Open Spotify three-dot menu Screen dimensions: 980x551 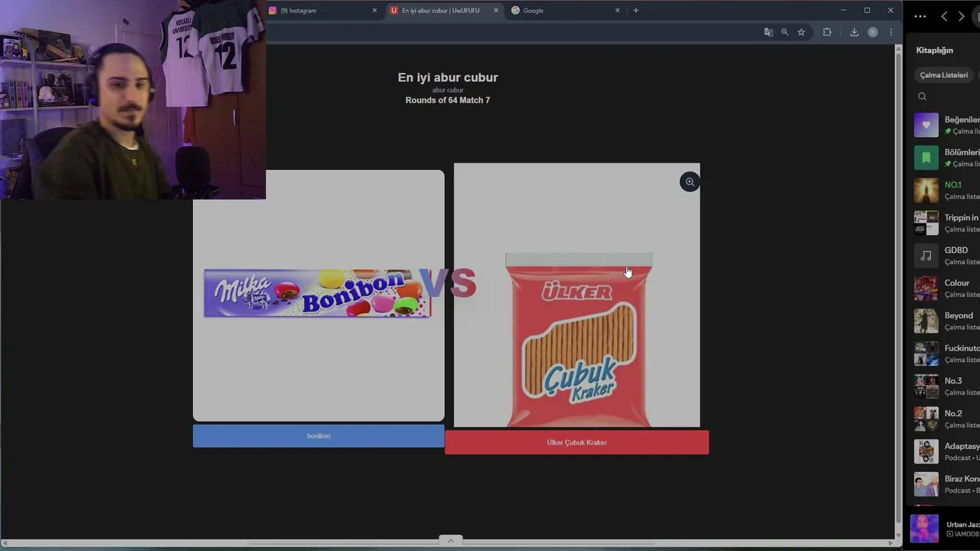pos(920,16)
